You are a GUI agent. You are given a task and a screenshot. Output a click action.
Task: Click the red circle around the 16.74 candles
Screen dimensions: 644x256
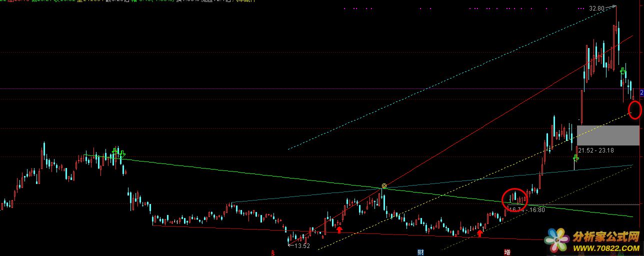(514, 197)
